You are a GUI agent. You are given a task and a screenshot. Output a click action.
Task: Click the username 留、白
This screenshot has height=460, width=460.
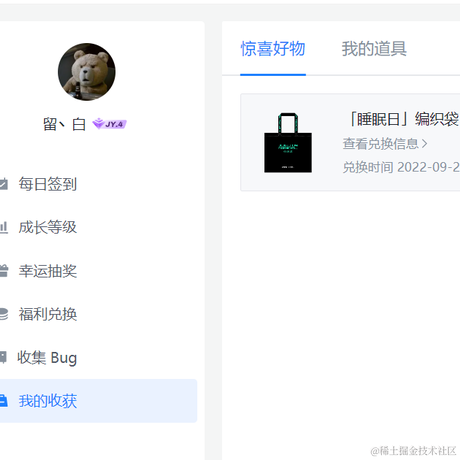pyautogui.click(x=64, y=124)
